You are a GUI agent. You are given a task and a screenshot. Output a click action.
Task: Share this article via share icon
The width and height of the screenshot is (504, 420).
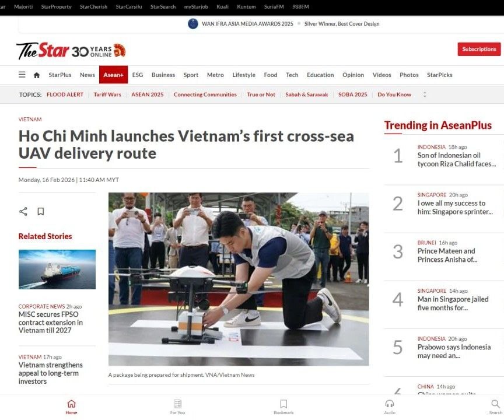point(23,211)
